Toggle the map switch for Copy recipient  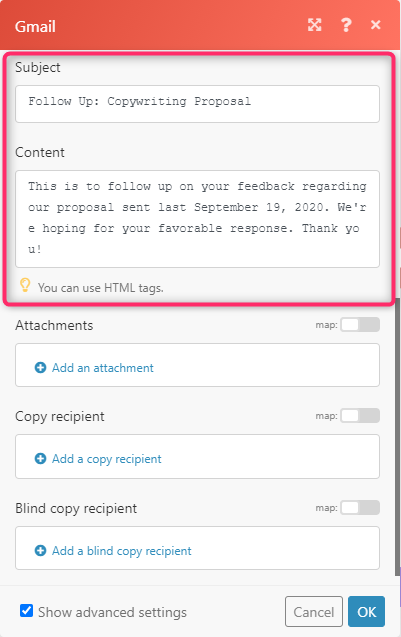[360, 416]
